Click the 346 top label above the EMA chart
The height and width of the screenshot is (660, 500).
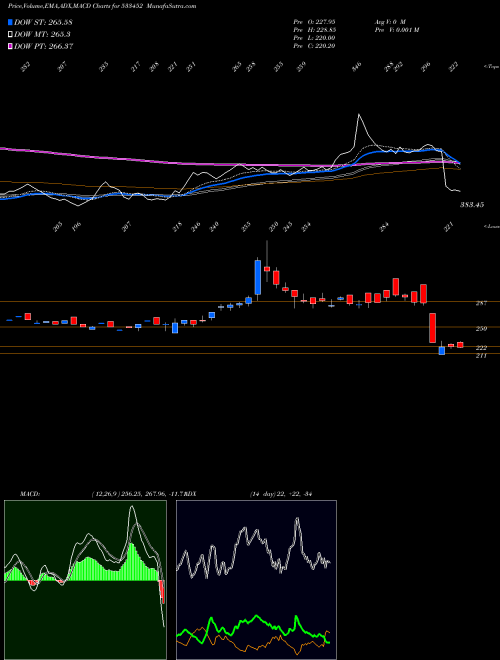click(x=357, y=67)
